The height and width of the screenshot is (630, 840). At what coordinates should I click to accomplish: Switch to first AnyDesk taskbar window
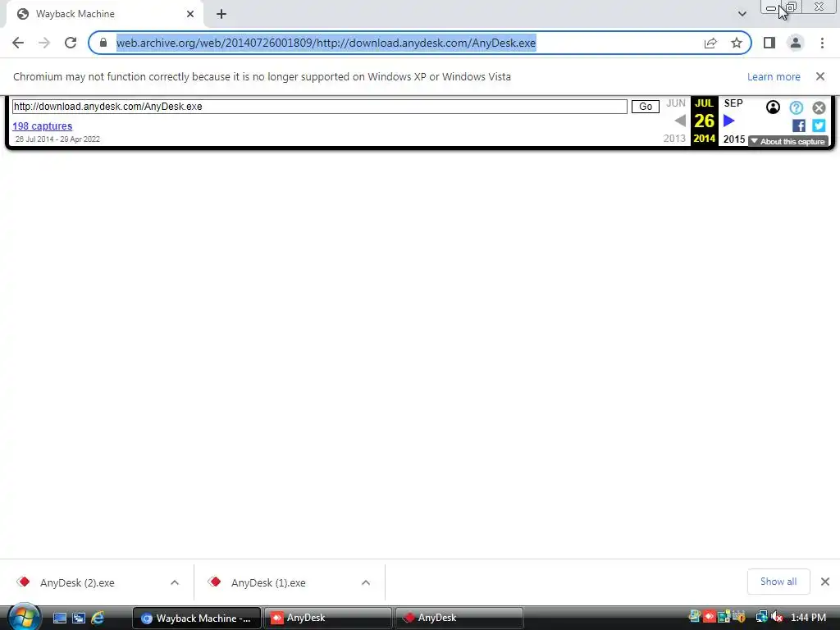[x=328, y=619]
